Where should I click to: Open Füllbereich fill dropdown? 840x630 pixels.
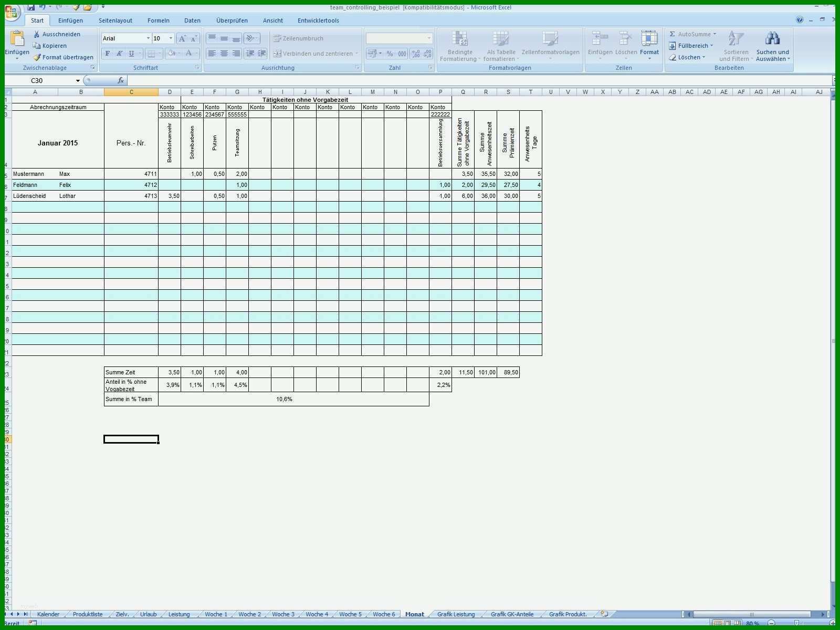pos(691,46)
